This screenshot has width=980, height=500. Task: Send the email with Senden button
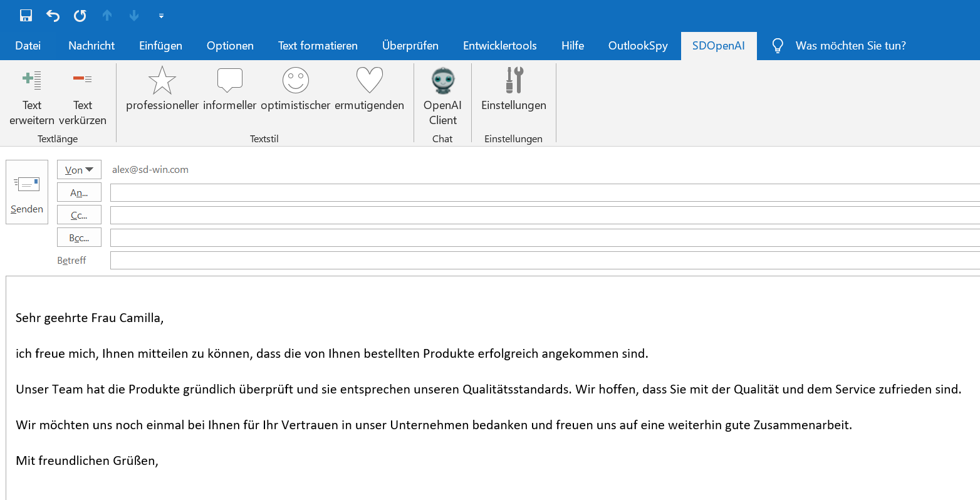(27, 192)
